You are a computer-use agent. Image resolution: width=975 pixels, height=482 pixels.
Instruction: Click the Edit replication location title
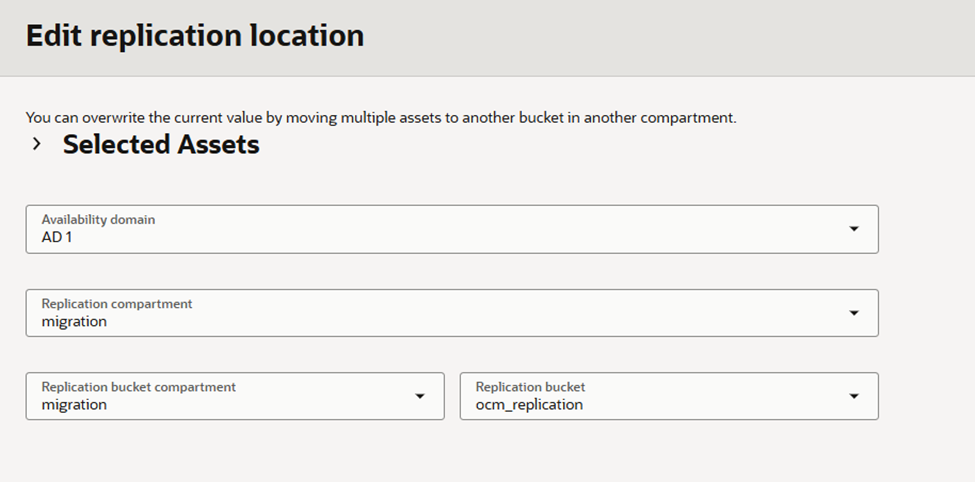(x=195, y=36)
